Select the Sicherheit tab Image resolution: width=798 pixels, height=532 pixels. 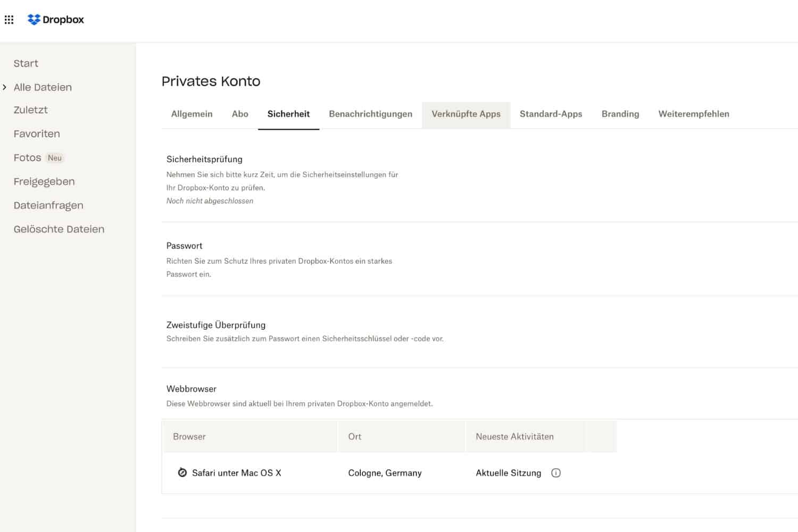point(288,114)
